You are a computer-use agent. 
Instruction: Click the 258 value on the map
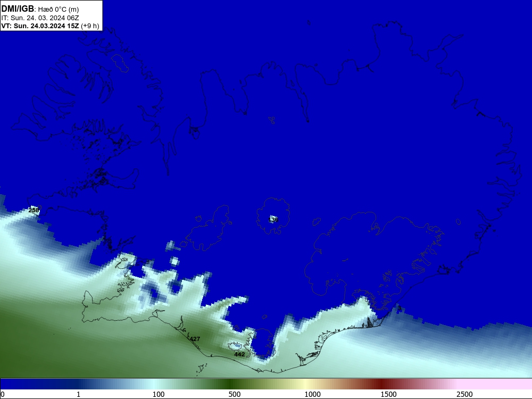point(34,210)
